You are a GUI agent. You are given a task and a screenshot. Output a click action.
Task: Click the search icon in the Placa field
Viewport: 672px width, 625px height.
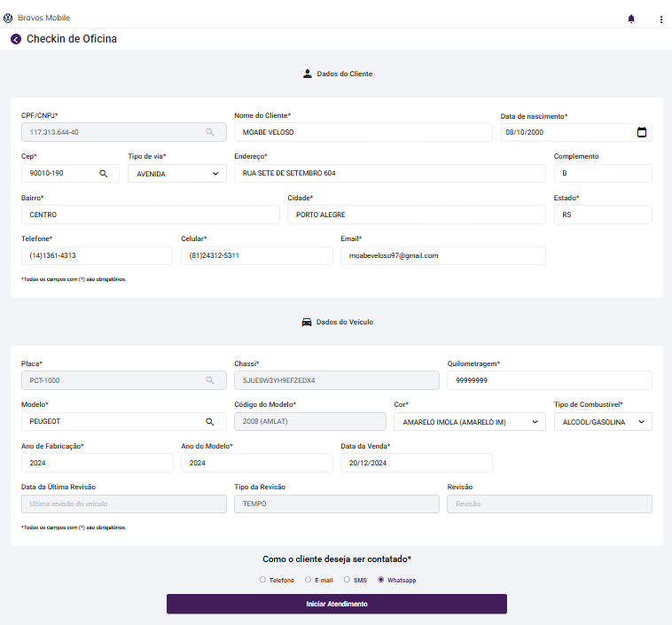[210, 380]
